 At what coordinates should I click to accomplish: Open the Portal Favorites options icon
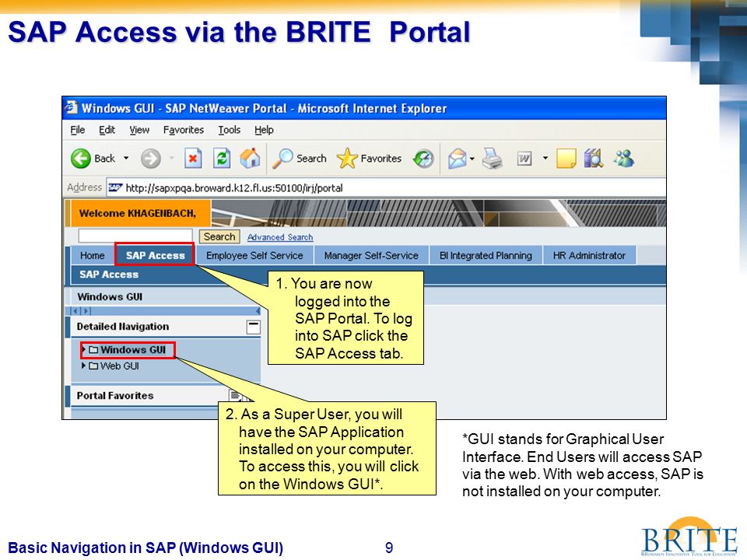point(235,394)
